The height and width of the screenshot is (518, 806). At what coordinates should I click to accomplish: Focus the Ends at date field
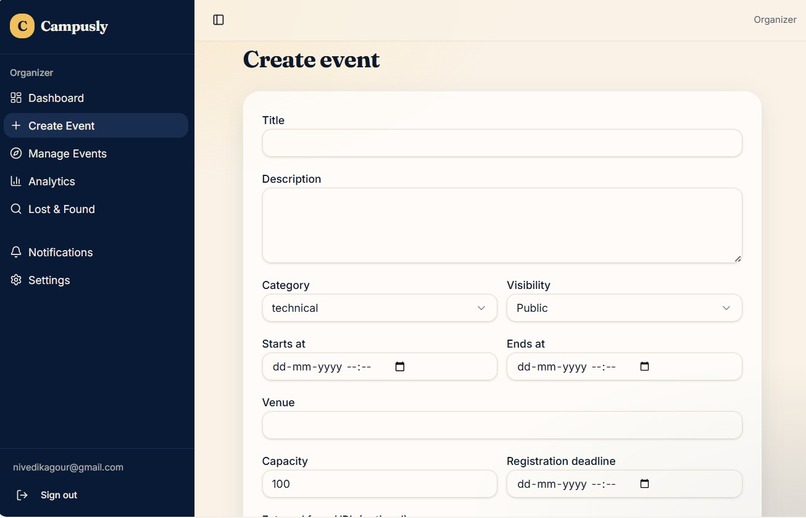(624, 366)
